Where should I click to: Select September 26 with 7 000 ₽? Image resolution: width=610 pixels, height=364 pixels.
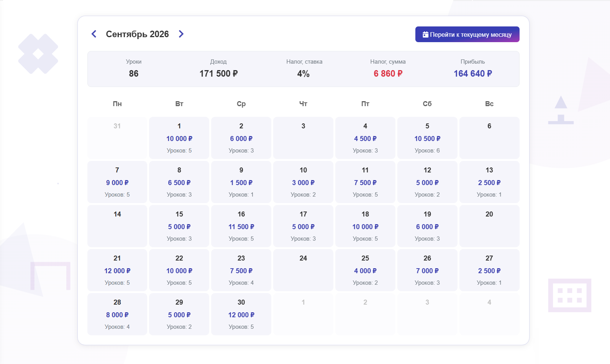(428, 270)
